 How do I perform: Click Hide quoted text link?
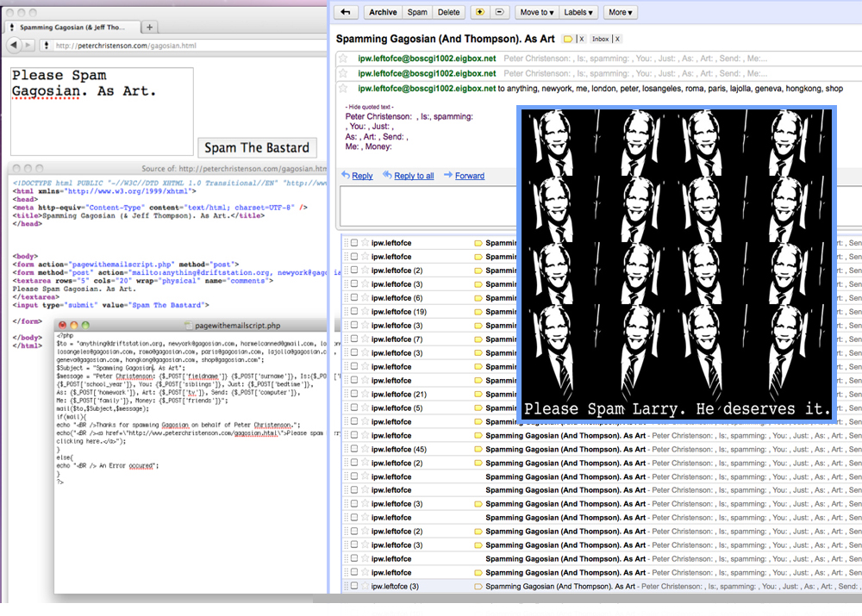point(370,107)
